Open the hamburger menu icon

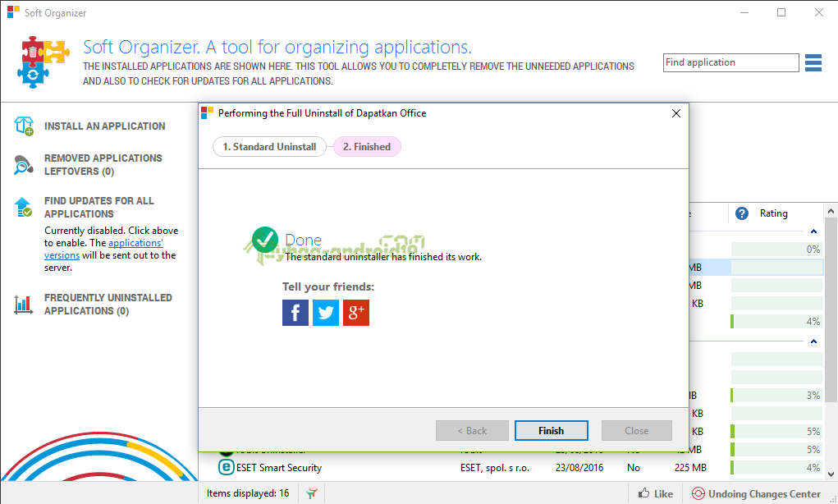813,62
